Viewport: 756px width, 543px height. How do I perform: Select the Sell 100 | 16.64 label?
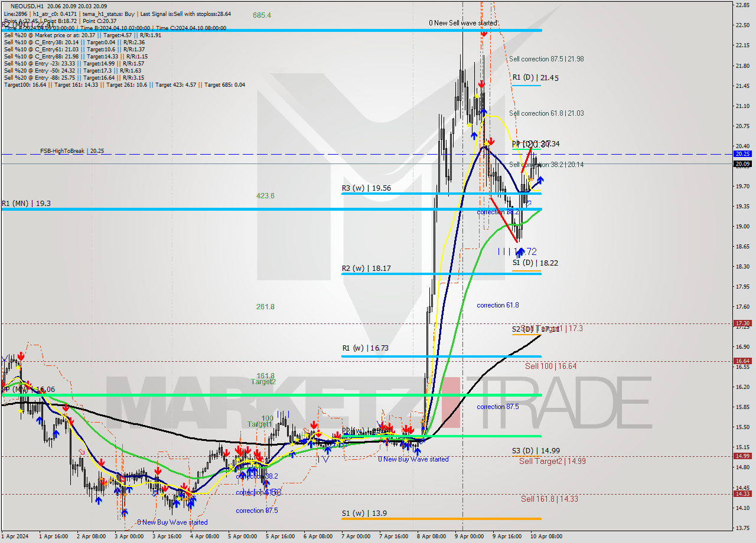(550, 366)
